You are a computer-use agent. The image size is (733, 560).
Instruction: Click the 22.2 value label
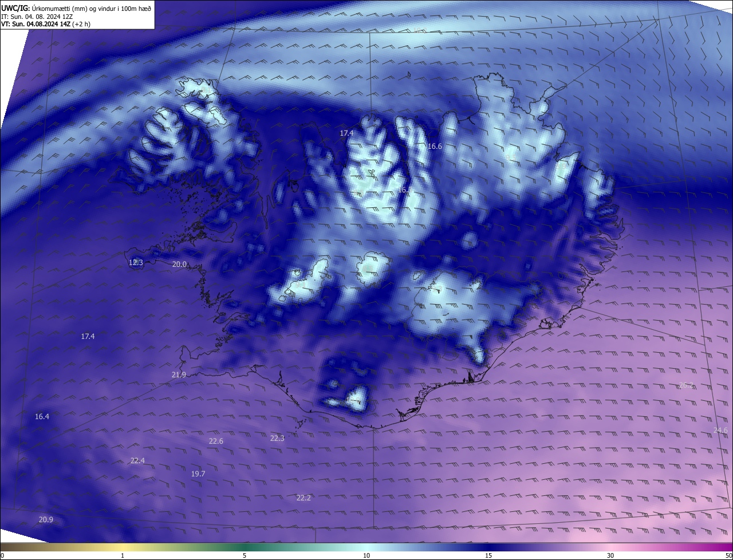click(304, 498)
